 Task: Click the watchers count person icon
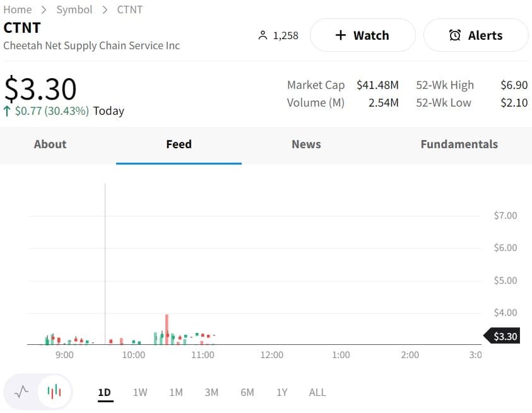coord(263,36)
